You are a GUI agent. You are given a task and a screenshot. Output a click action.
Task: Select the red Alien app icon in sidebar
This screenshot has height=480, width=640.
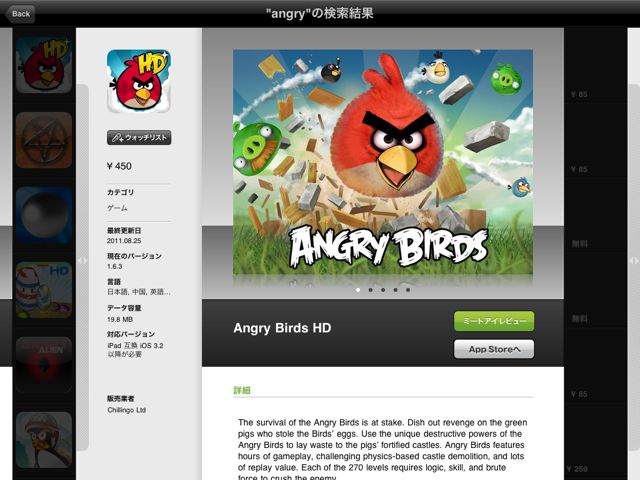tap(44, 365)
